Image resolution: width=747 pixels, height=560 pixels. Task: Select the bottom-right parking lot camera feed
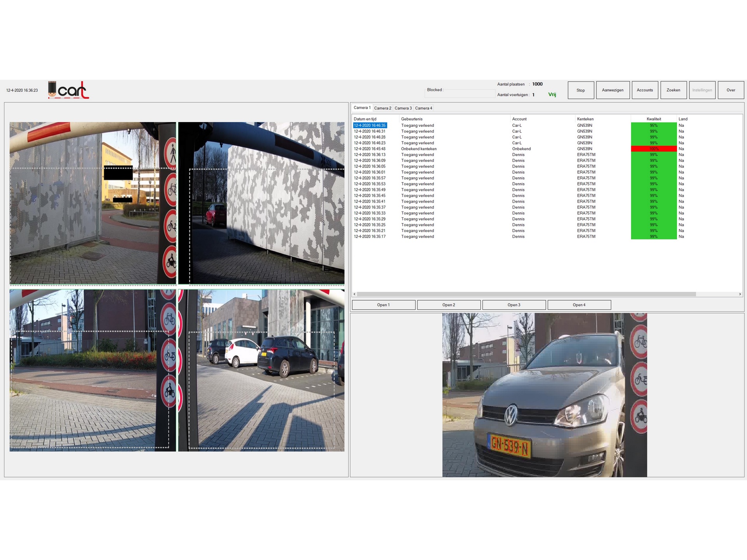pyautogui.click(x=261, y=370)
